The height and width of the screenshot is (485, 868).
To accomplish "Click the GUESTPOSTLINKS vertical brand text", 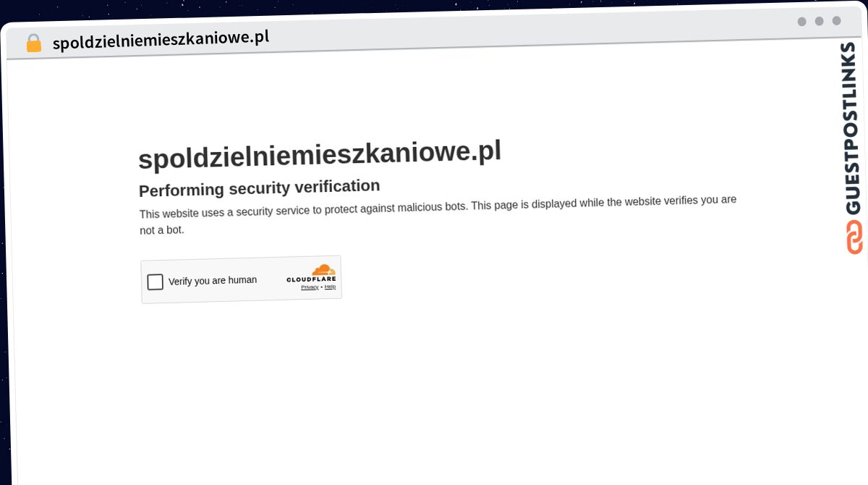I will click(851, 128).
